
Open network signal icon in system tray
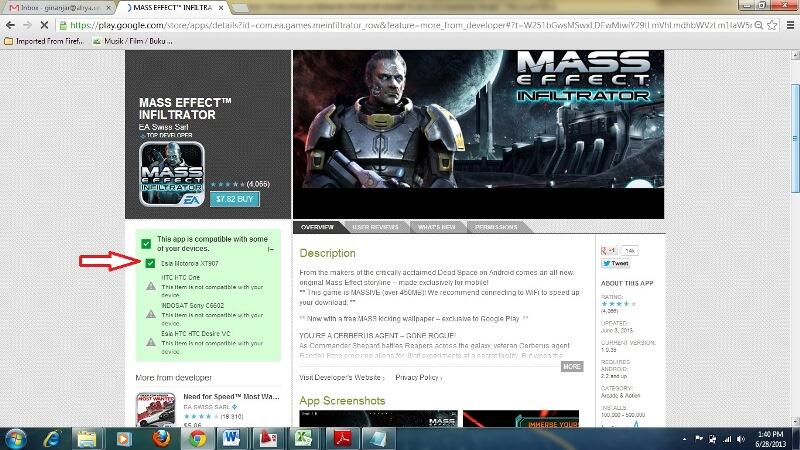point(727,439)
